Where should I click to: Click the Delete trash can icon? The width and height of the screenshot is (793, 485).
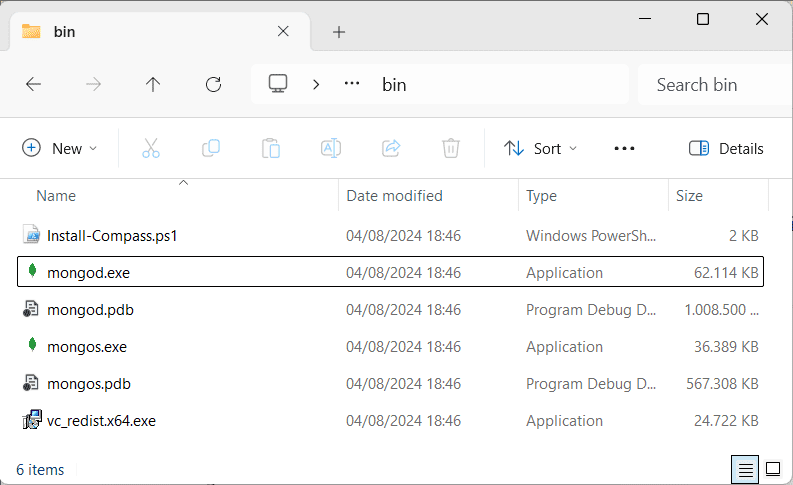click(x=451, y=148)
